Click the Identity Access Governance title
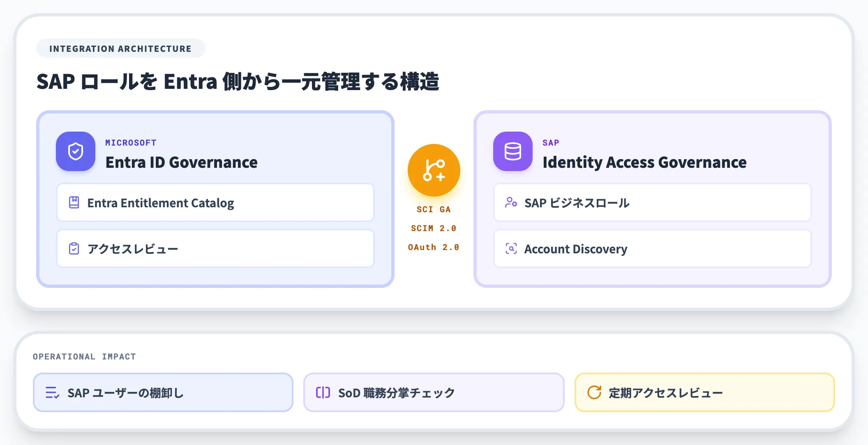 [644, 162]
